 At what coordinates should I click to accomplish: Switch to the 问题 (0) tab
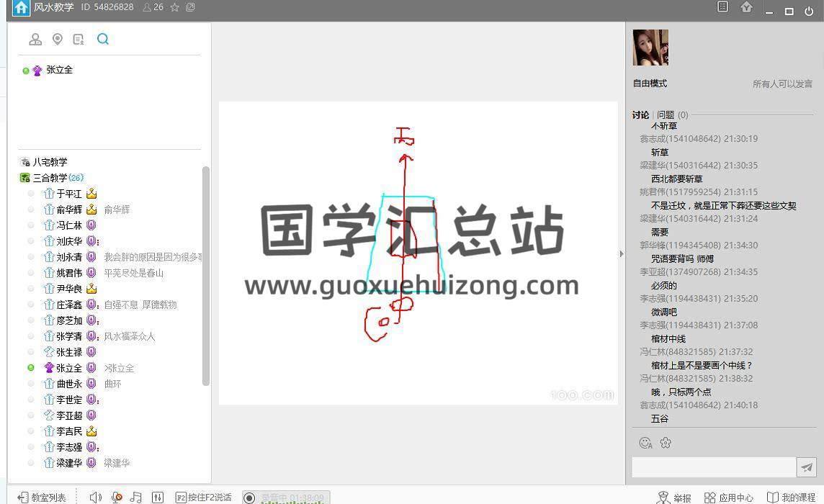pyautogui.click(x=672, y=114)
